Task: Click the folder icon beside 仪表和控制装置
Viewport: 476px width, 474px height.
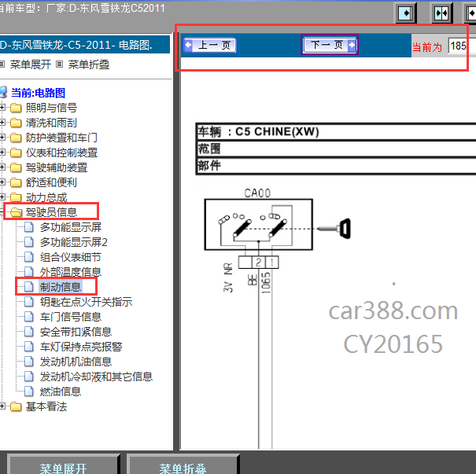Action: click(x=16, y=152)
